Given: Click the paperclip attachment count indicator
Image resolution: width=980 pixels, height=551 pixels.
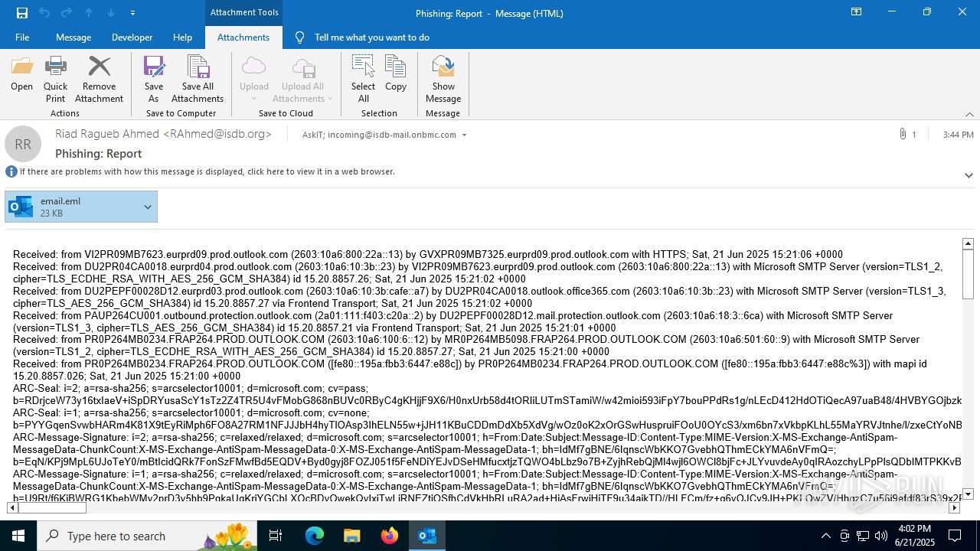Looking at the screenshot, I should pyautogui.click(x=907, y=134).
